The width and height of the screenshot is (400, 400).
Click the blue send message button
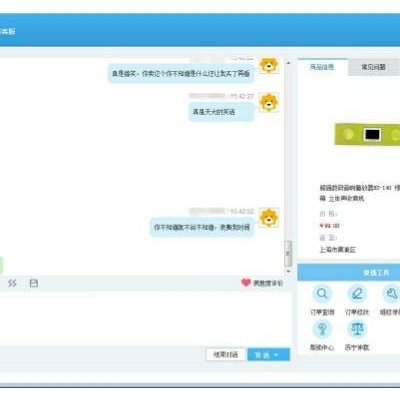[262, 355]
